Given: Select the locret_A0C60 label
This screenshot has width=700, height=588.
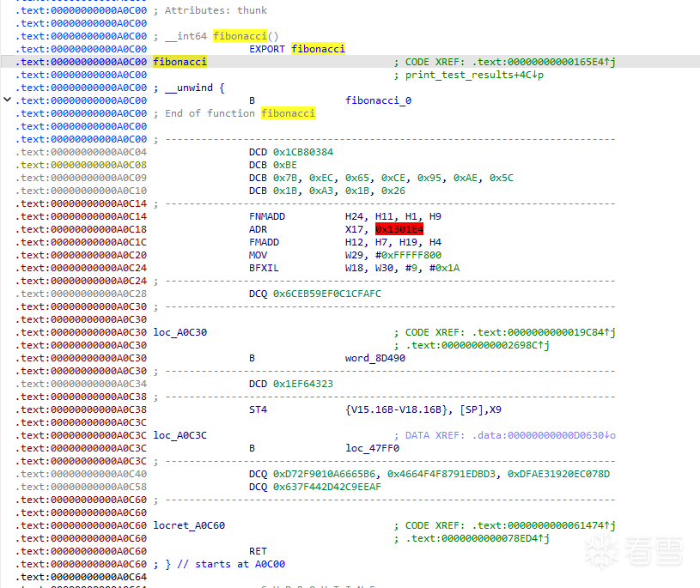Looking at the screenshot, I should (x=189, y=525).
